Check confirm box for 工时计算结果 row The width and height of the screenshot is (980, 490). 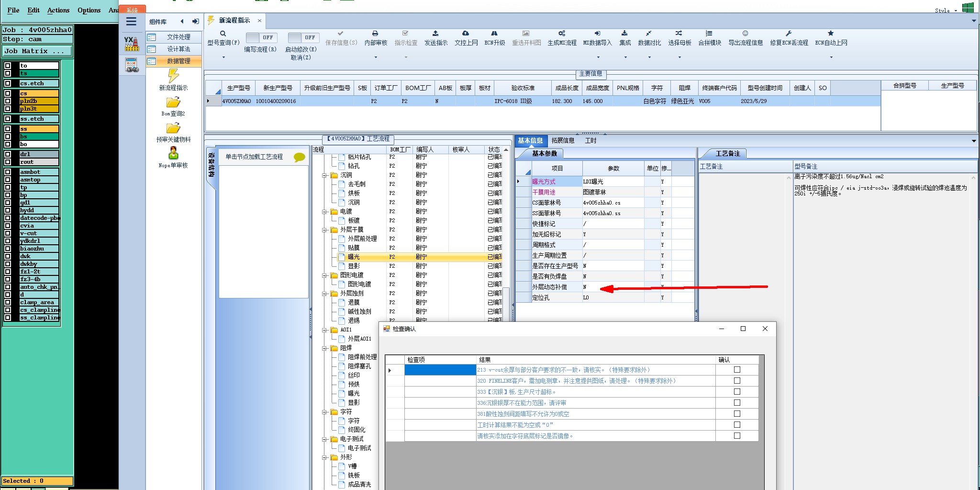click(x=737, y=425)
